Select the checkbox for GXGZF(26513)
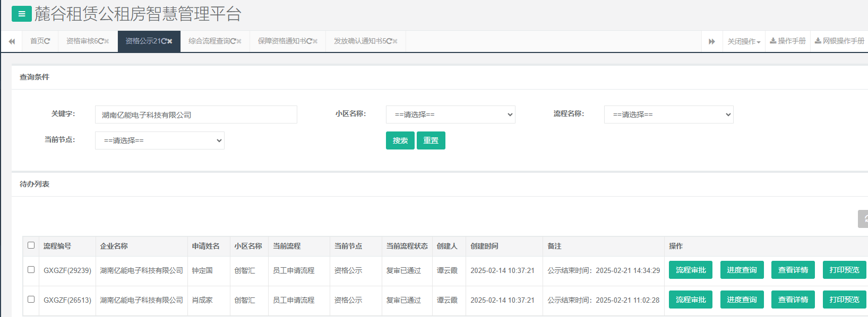Viewport: 868px width, 317px height. tap(31, 300)
